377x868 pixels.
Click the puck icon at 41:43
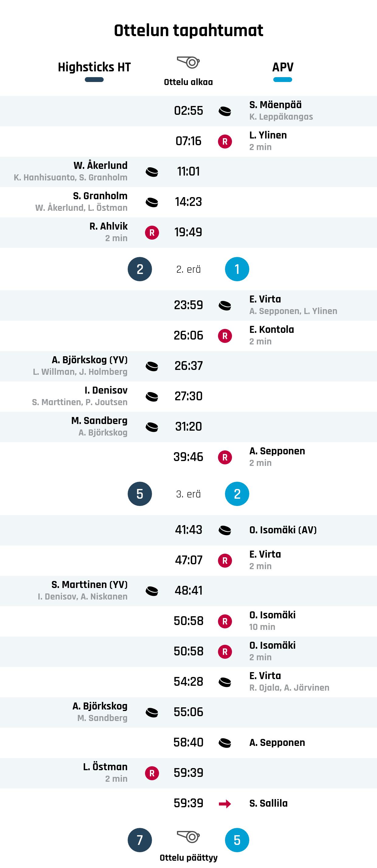pos(225,530)
